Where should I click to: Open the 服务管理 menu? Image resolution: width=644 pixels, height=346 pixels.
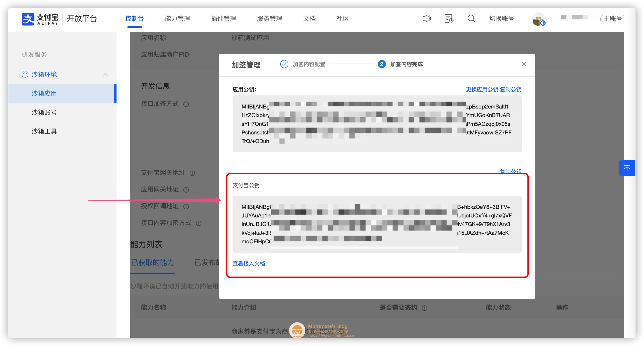click(269, 18)
